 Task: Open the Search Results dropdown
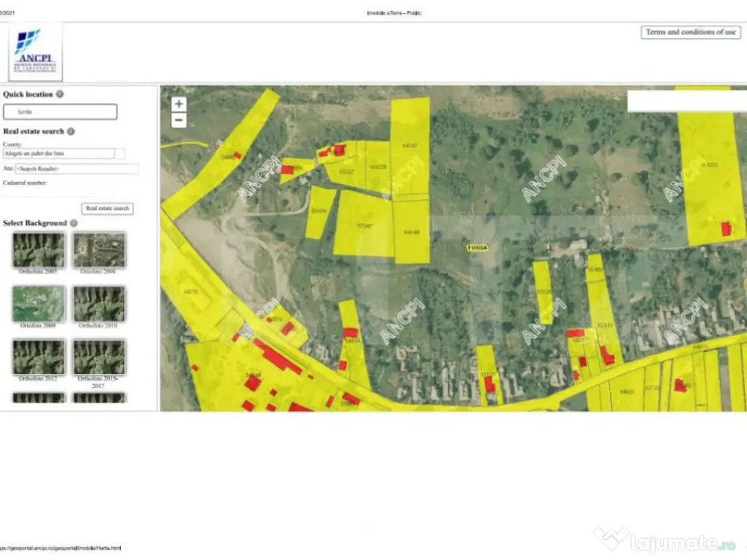77,169
